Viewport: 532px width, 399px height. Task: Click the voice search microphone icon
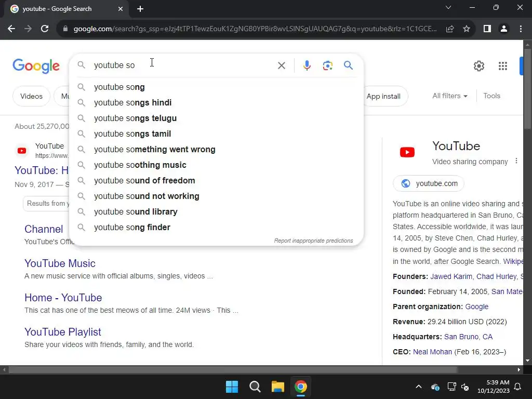coord(307,65)
